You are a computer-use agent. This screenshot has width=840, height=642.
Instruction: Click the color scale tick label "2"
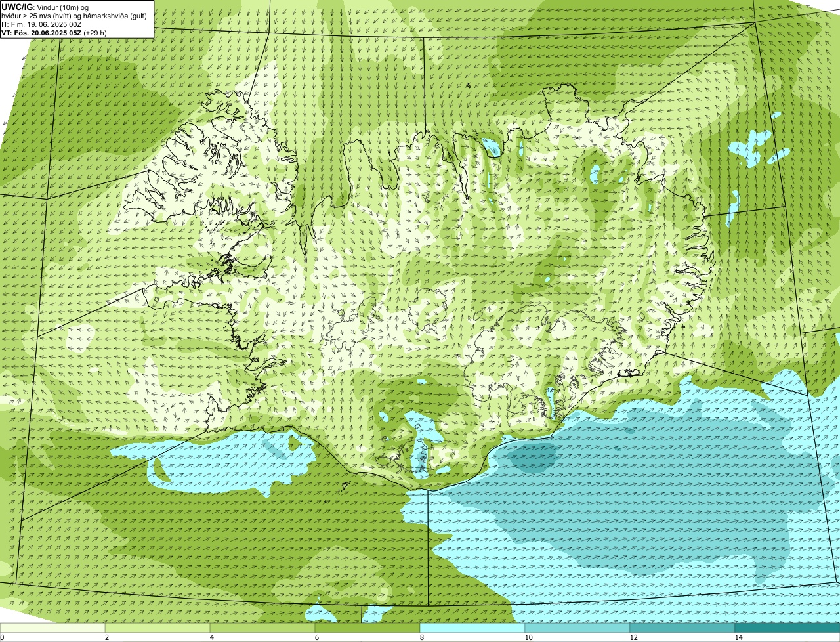[106, 637]
